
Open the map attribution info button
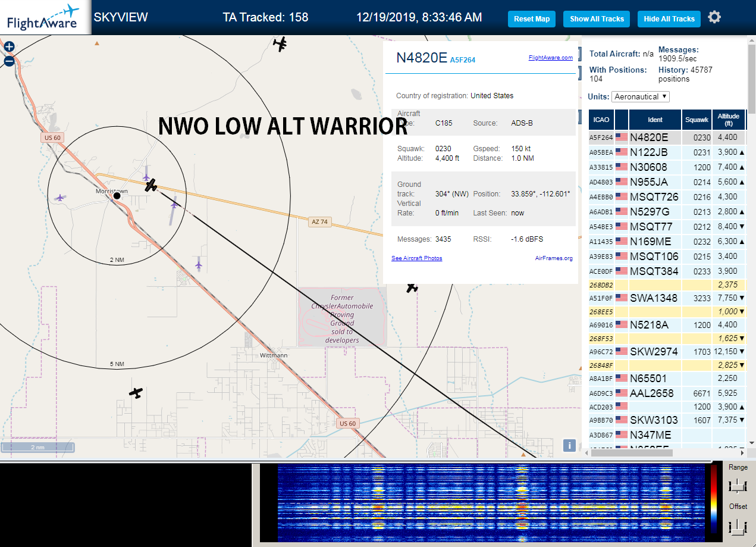coord(569,445)
